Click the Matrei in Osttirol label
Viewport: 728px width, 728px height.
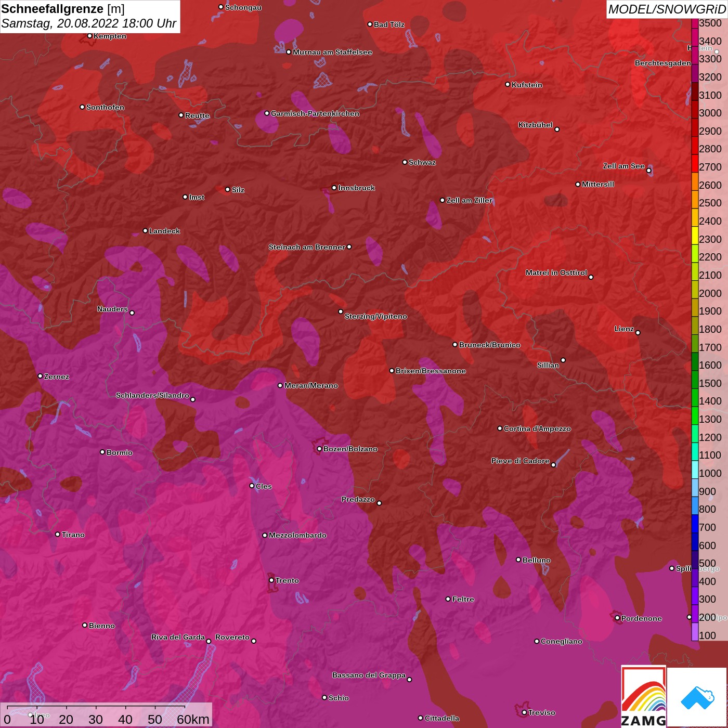556,272
